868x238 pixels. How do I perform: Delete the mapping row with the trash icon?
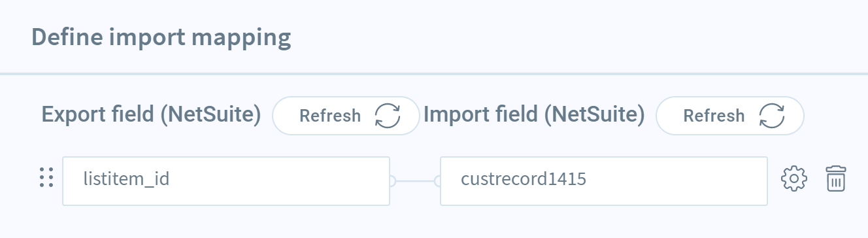click(x=836, y=178)
